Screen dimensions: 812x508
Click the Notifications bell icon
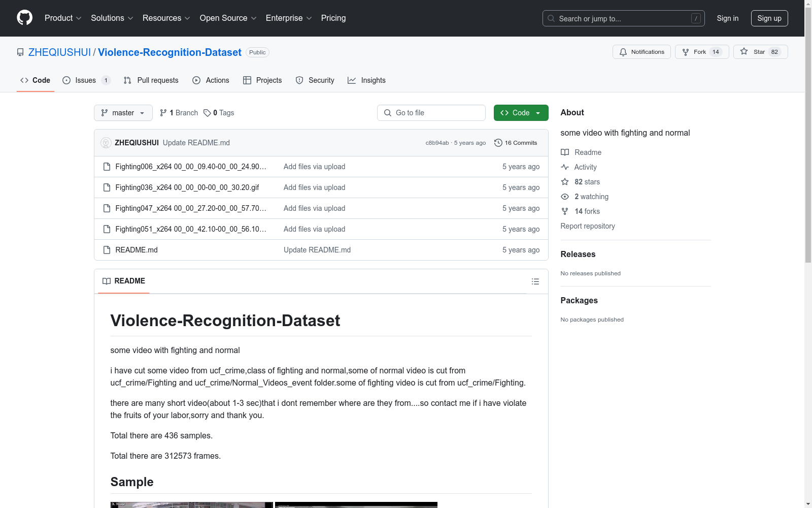pyautogui.click(x=623, y=52)
